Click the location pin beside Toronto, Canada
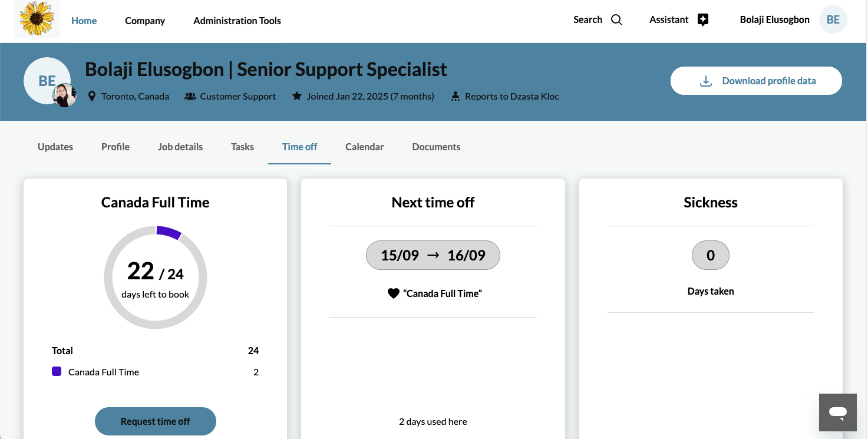Screen dimensions: 868x439 click(x=92, y=95)
